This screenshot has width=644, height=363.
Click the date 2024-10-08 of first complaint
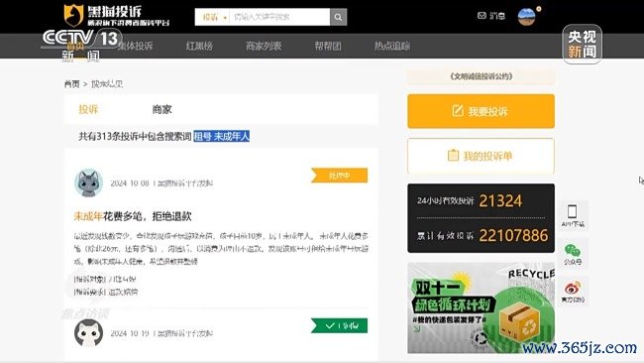pyautogui.click(x=130, y=182)
